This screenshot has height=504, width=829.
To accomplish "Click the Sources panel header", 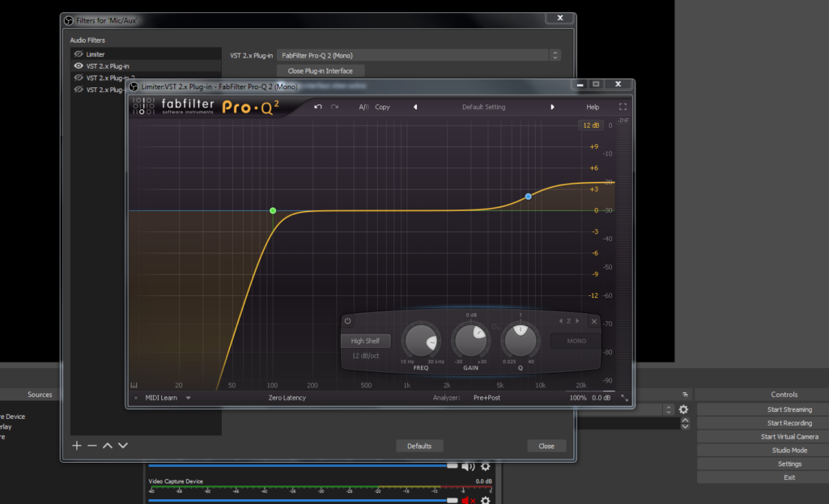I will click(x=40, y=395).
